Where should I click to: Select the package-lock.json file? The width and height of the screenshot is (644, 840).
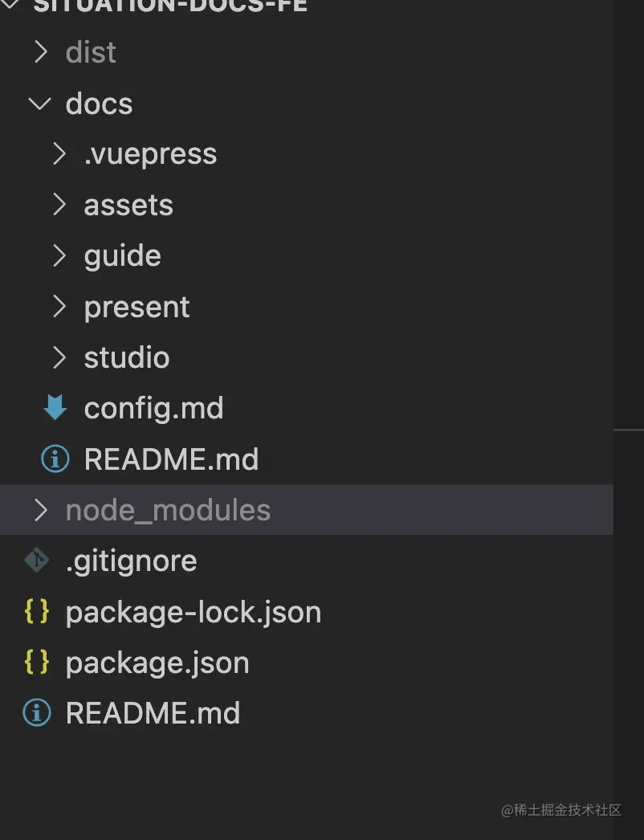click(x=194, y=612)
